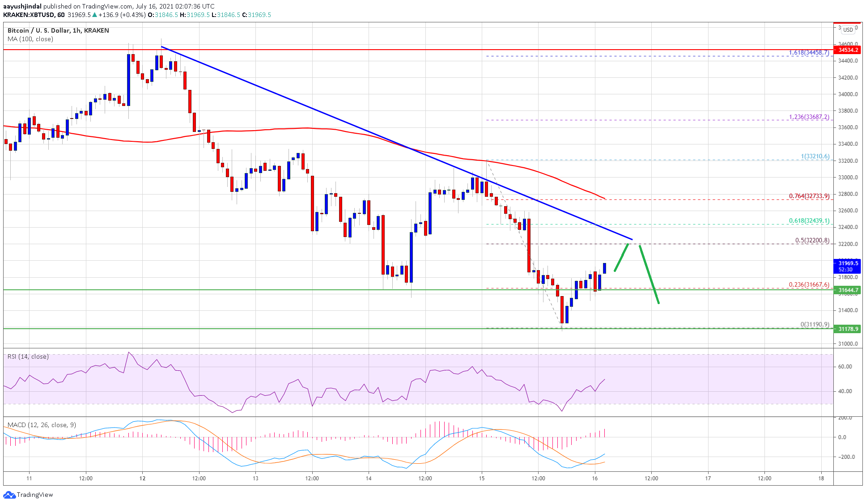Click the green 31644.7 price label
This screenshot has height=504, width=866.
tap(848, 290)
